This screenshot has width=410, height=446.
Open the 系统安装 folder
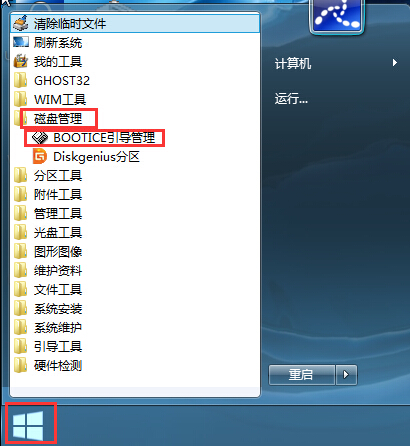point(58,309)
